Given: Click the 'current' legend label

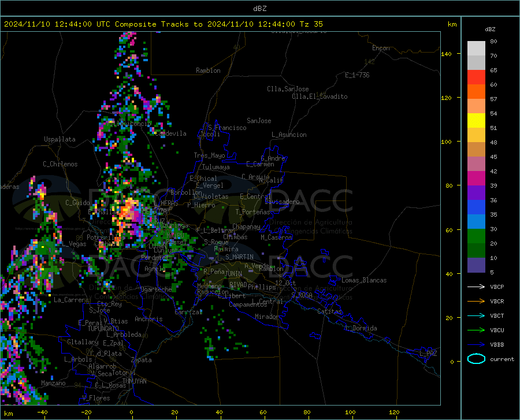Looking at the screenshot, I should click(502, 359).
